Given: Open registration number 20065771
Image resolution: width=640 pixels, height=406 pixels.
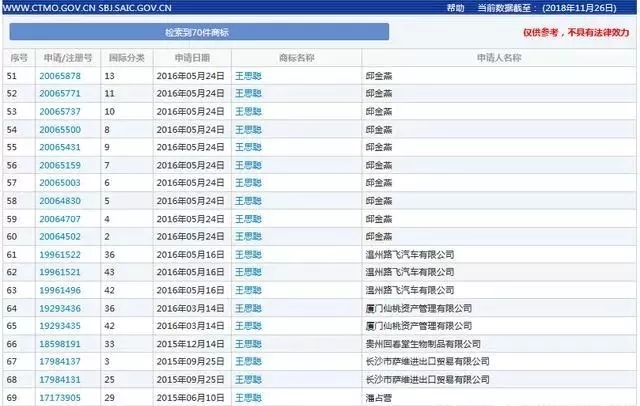Looking at the screenshot, I should 60,93.
